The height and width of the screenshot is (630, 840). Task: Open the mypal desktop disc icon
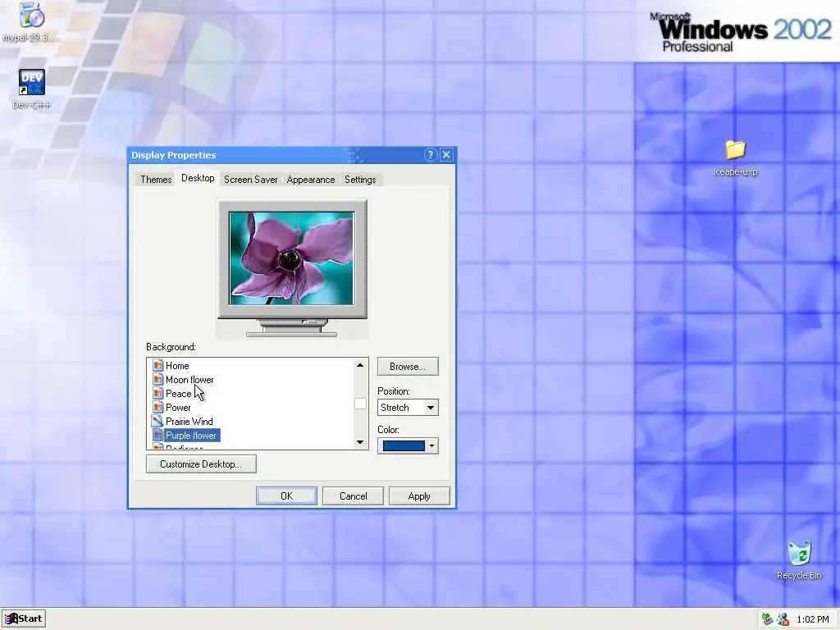[31, 15]
